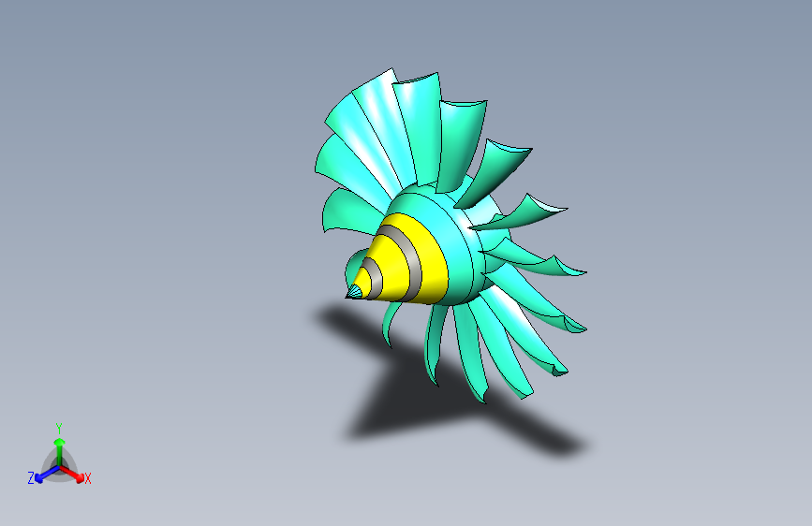Click the green Y axis of the orientation triad

[x=60, y=451]
